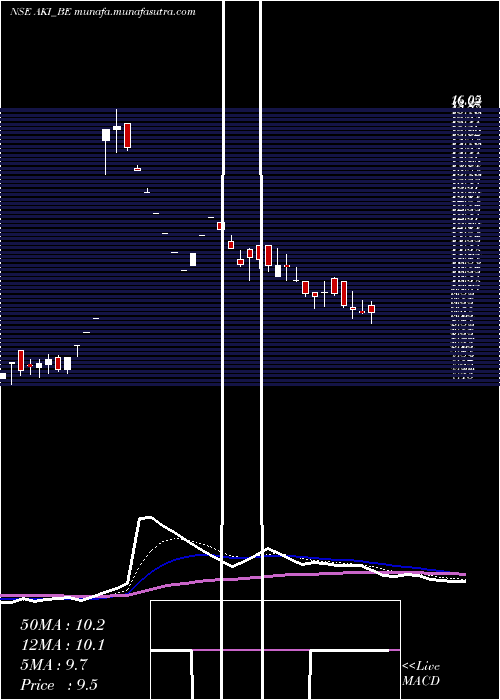Click the Price : 9.5 value
This screenshot has width=500, height=700.
pyautogui.click(x=59, y=685)
